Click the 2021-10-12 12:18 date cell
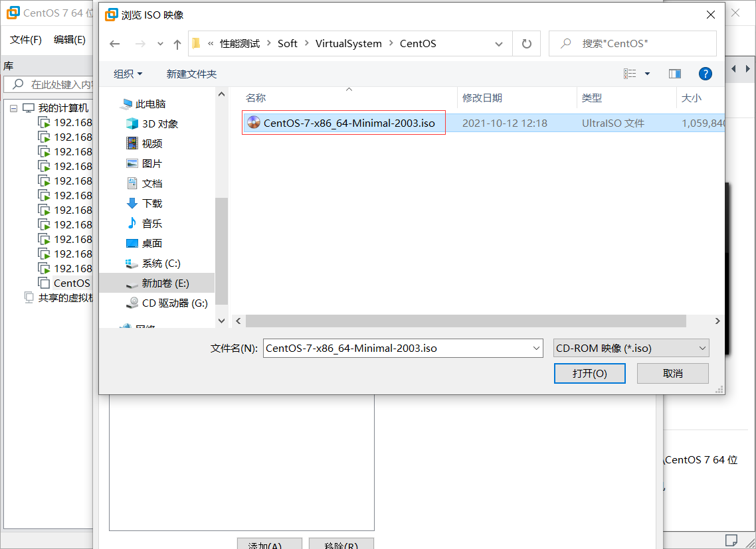756x549 pixels. (504, 123)
